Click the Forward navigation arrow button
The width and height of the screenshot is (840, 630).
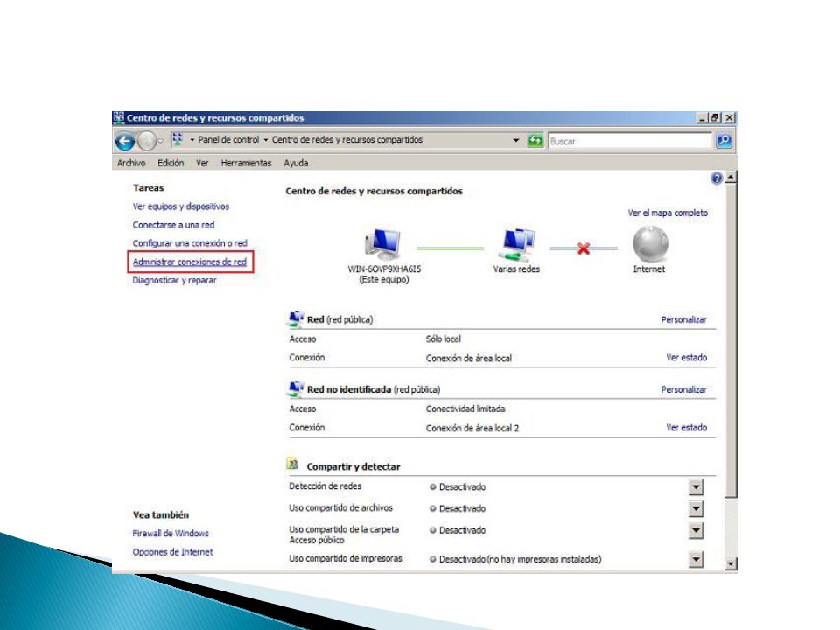point(146,142)
